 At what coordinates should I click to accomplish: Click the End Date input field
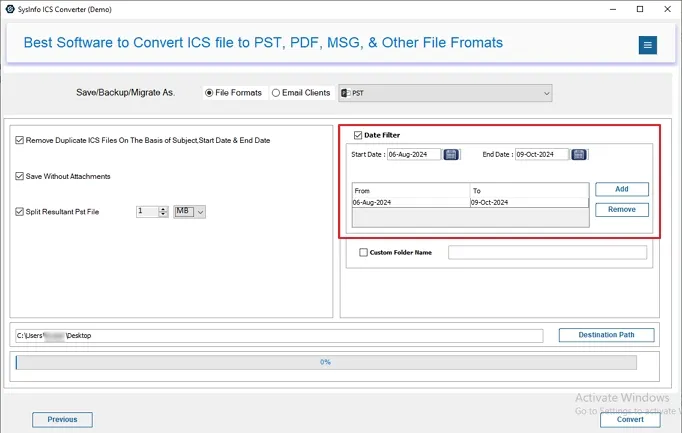coord(542,154)
